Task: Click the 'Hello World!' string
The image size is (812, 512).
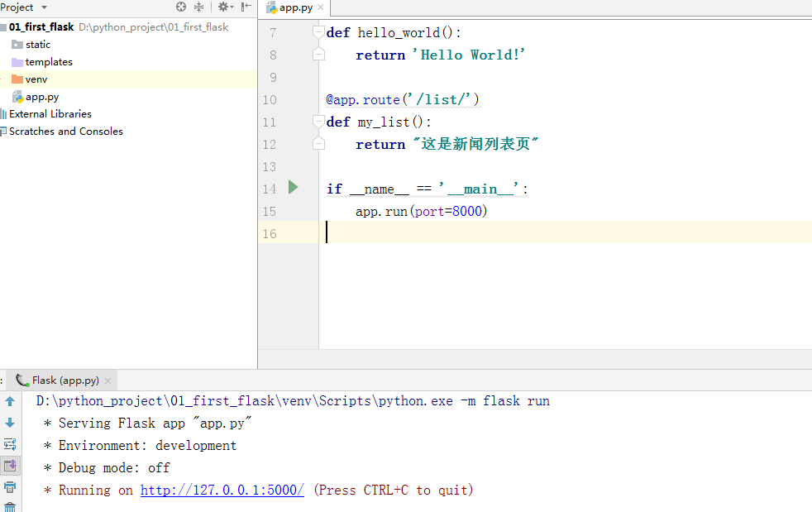Action: pyautogui.click(x=469, y=55)
